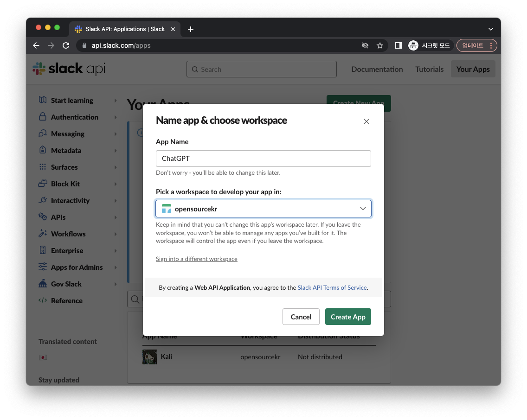
Task: Click the opensourcekr workspace cell for Kali
Action: click(260, 357)
